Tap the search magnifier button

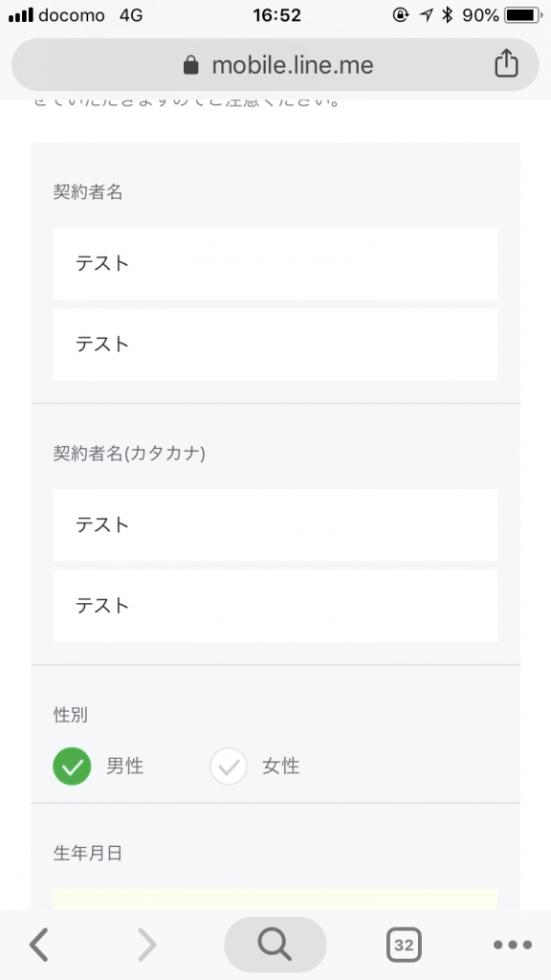[275, 945]
